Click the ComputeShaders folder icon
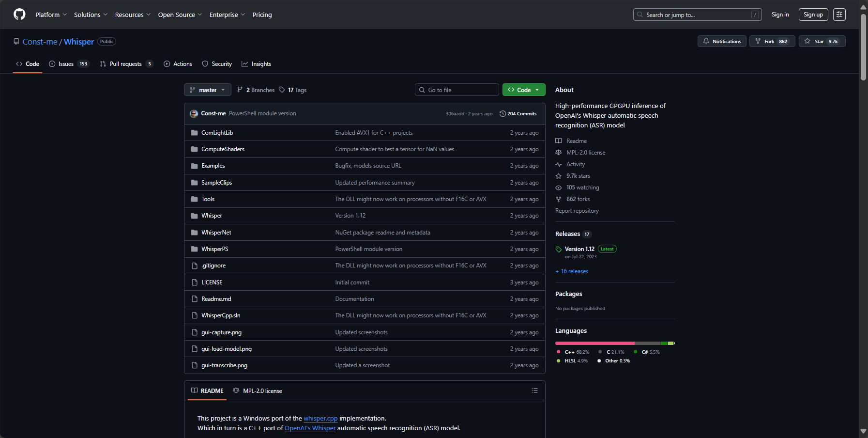The height and width of the screenshot is (438, 868). click(x=195, y=149)
